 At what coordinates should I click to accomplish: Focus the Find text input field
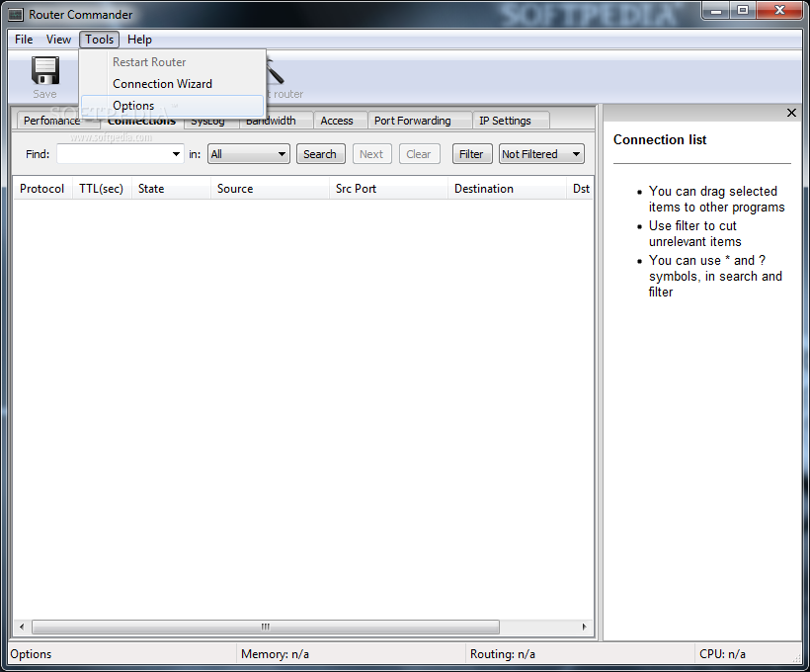(114, 154)
